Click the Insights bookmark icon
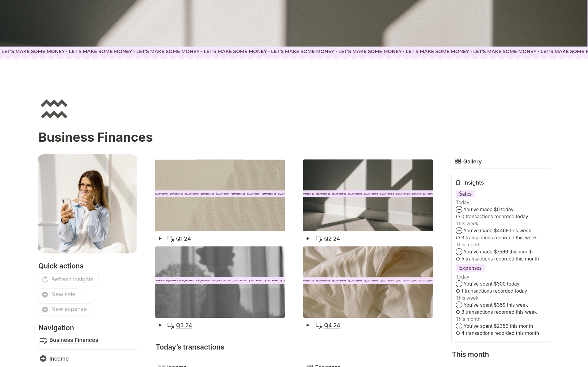This screenshot has width=588, height=367. tap(458, 182)
